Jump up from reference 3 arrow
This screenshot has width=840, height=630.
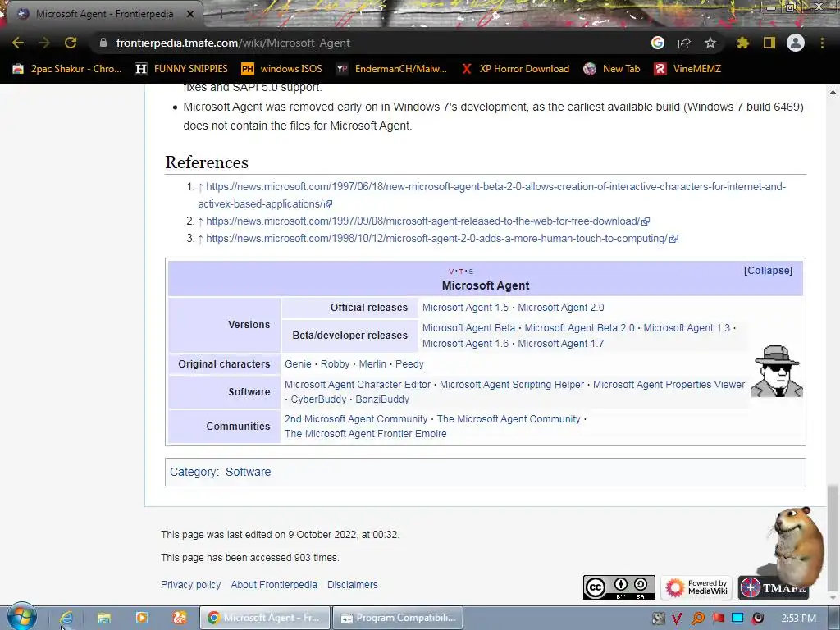200,239
